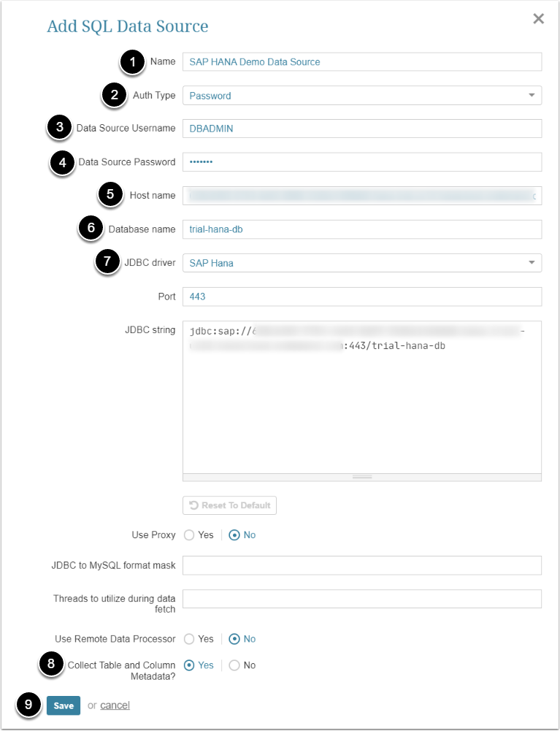Grab the JDBC string resize handle
Image resolution: width=560 pixels, height=731 pixels.
click(362, 477)
